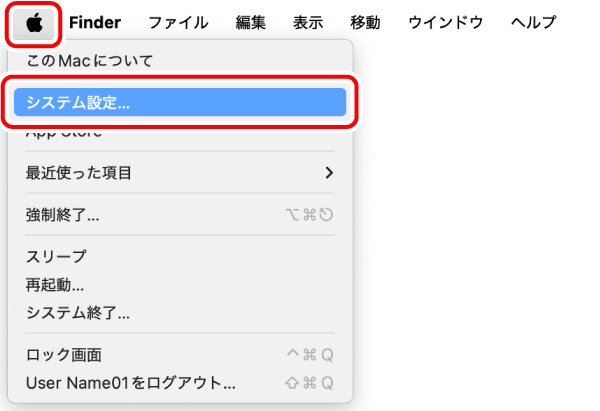Open the ファイル menu

[x=178, y=23]
